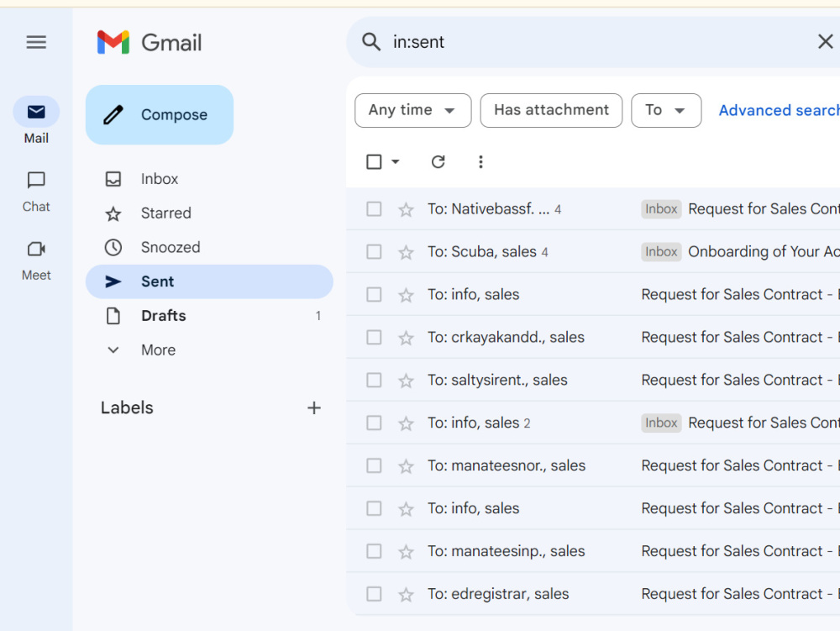Star the Scuba, sales email
Viewport: 840px width, 631px height.
[x=406, y=252]
